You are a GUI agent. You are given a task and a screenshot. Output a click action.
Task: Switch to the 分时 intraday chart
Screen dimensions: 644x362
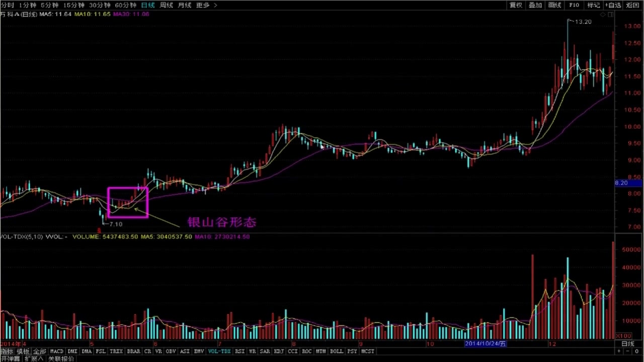(8, 5)
